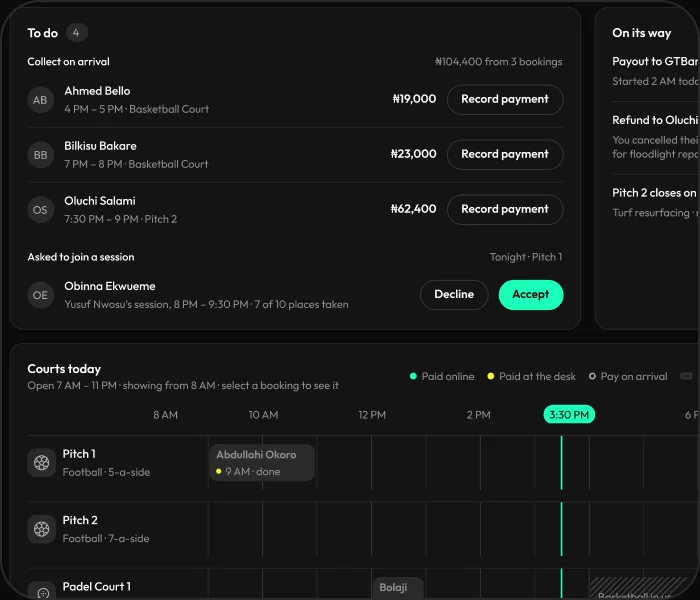Record payment for Oluchi Salami

pos(505,209)
